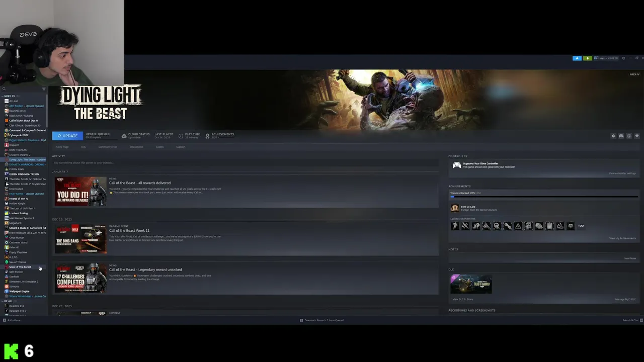The height and width of the screenshot is (362, 644).
Task: Open DLC artwork thumbnail
Action: click(x=471, y=284)
